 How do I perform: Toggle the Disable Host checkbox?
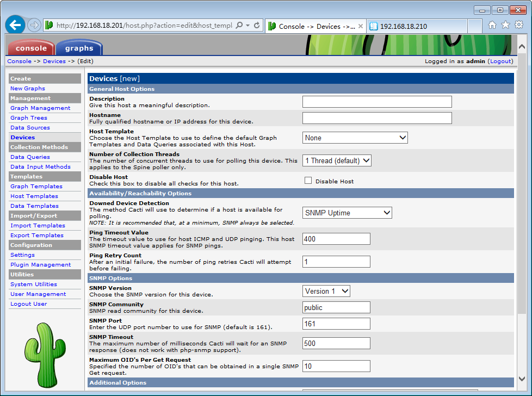tap(308, 181)
